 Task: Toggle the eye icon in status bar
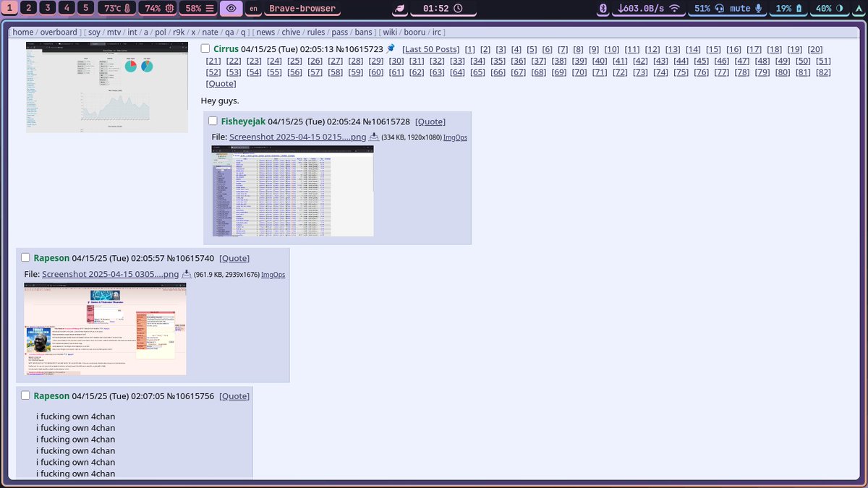pos(231,8)
